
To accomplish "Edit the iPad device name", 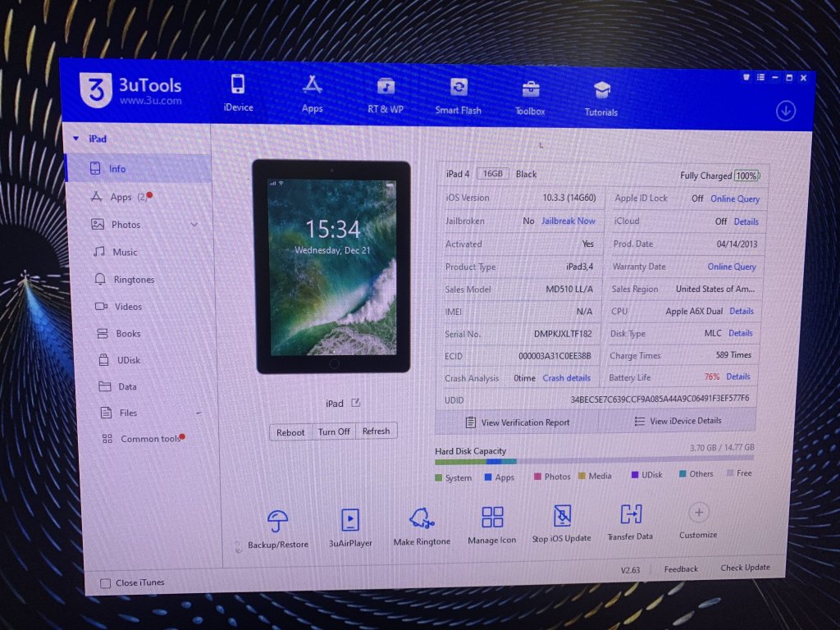I will tap(356, 403).
